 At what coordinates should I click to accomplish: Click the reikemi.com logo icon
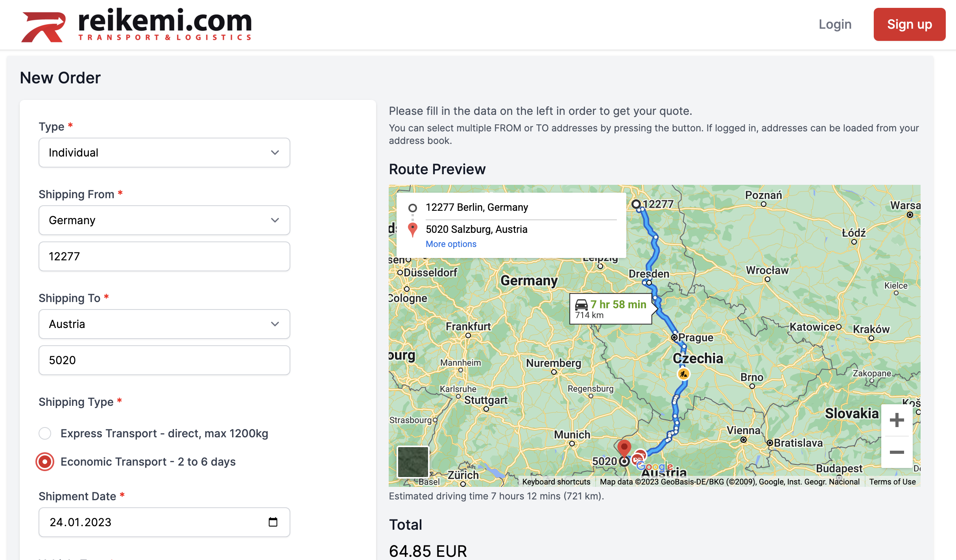pyautogui.click(x=43, y=26)
